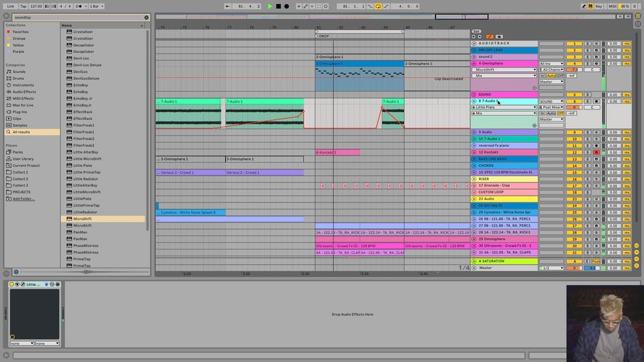
Task: Solo the 8 7-Audio 1 track
Action: click(x=588, y=101)
